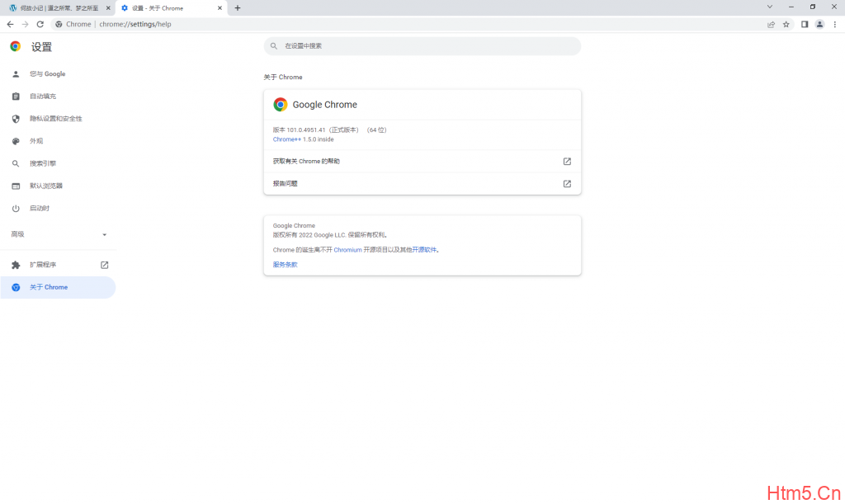Viewport: 845px width, 504px height.
Task: Open 默认浏览器 settings section
Action: (58, 186)
